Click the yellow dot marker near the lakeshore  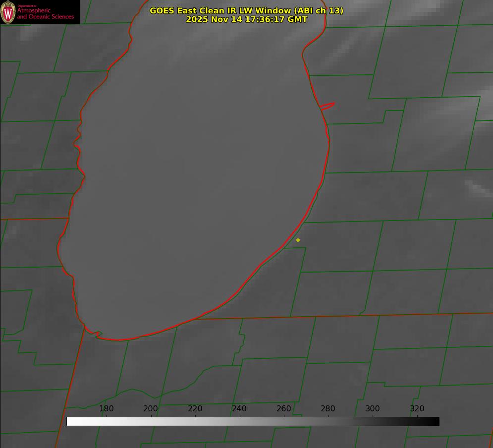[298, 240]
